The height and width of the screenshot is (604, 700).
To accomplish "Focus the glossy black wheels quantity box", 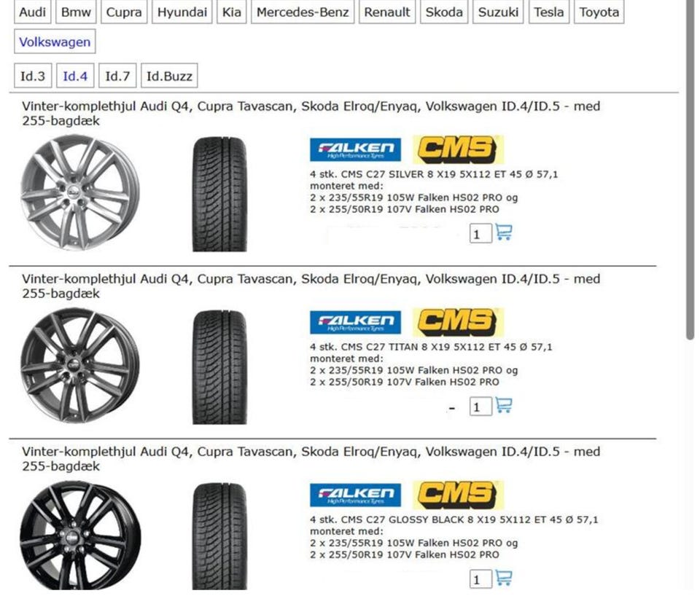I will 480,580.
